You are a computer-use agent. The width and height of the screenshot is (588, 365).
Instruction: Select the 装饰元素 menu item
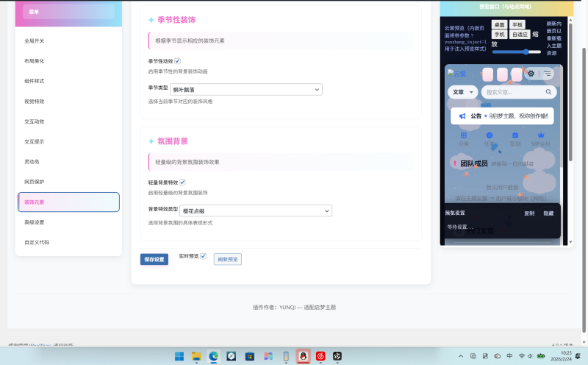coord(68,202)
